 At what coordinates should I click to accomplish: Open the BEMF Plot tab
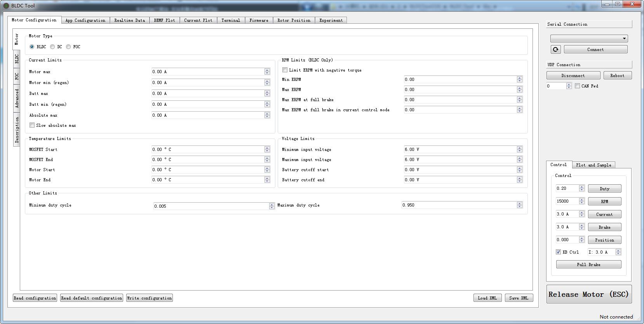[165, 20]
